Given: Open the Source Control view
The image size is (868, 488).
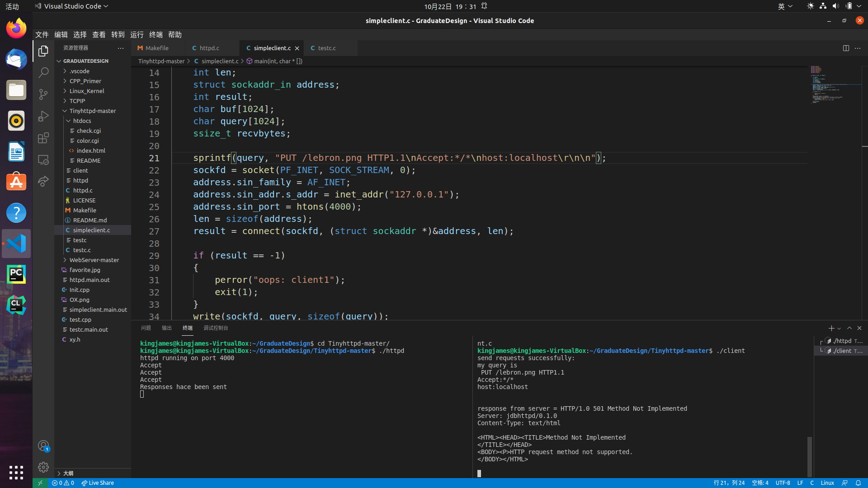Looking at the screenshot, I should point(43,94).
